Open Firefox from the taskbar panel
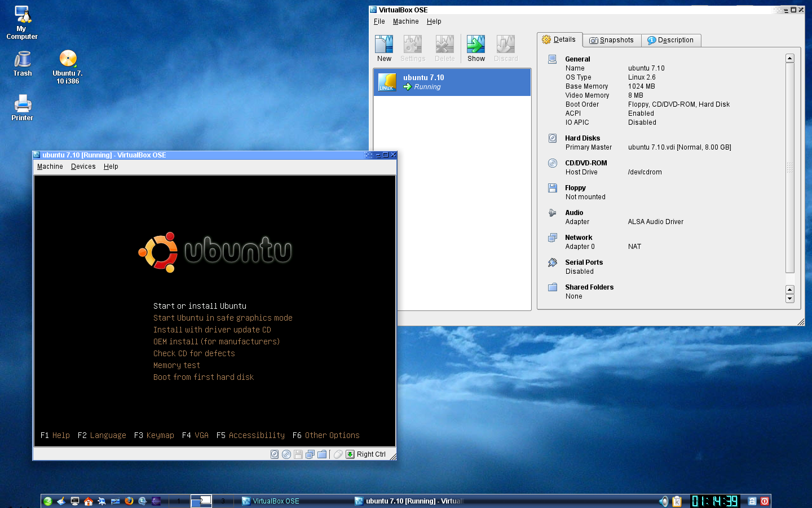812x508 pixels. pos(129,501)
